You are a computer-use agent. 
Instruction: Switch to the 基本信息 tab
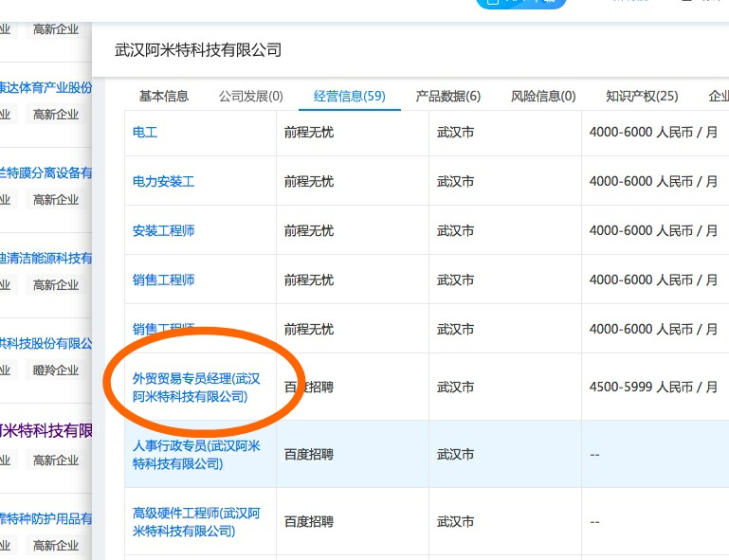pos(164,97)
